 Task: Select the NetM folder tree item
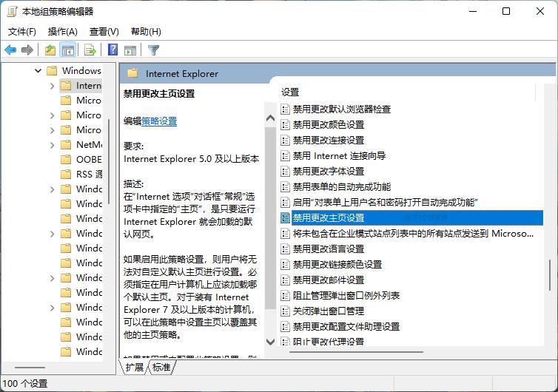(81, 145)
